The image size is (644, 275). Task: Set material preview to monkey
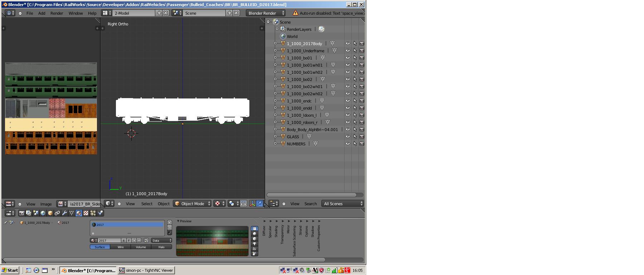tap(254, 243)
